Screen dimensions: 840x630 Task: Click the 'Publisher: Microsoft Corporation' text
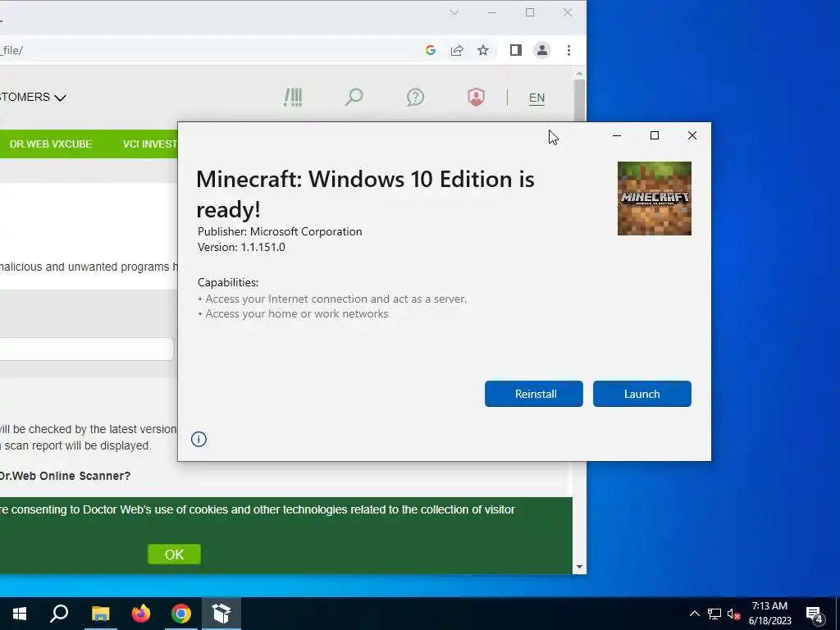tap(280, 232)
